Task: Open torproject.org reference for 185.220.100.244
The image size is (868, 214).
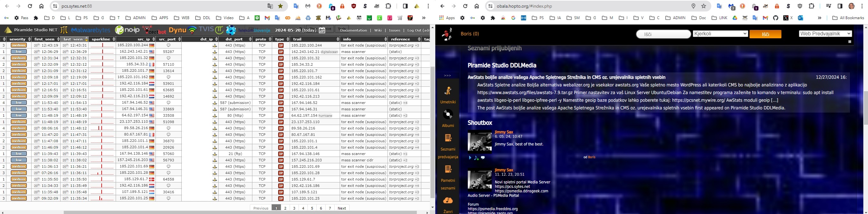Action: tap(401, 46)
